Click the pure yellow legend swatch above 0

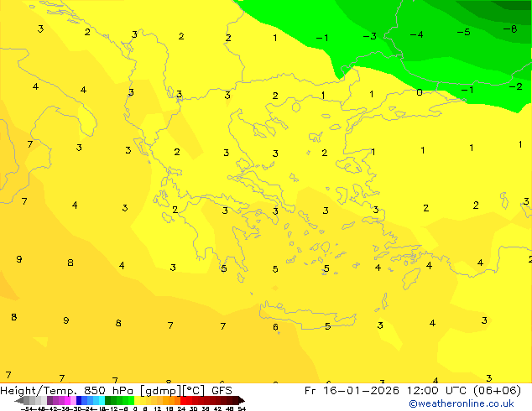pyautogui.click(x=137, y=400)
